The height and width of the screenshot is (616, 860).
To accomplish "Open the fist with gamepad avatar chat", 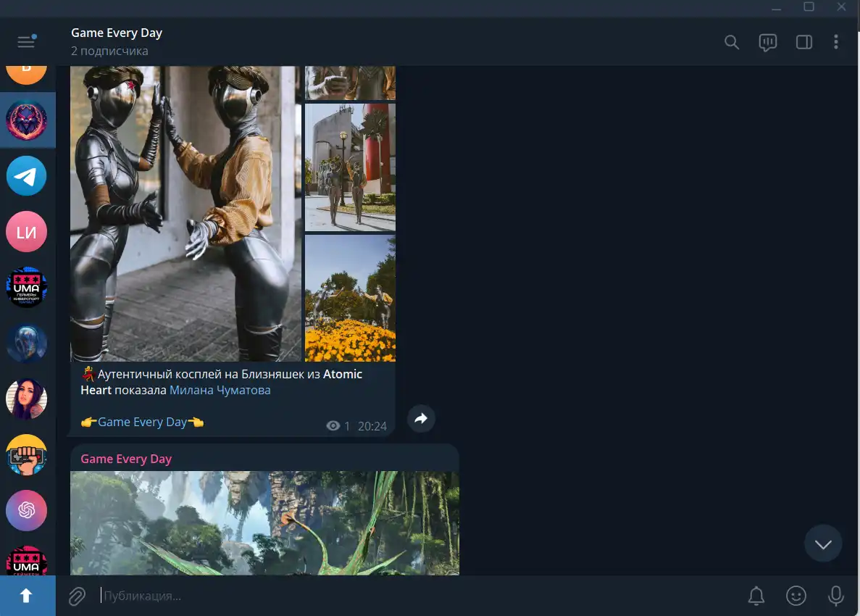I will [26, 454].
